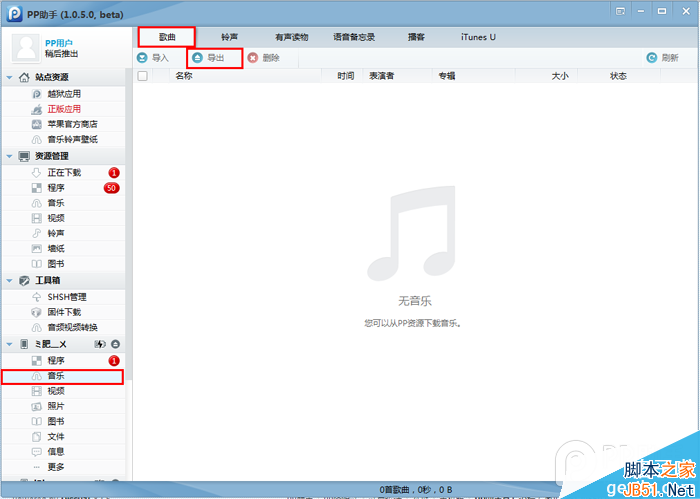Screen dimensions: 700x499
Task: Switch to the 铃声 (Ringtones) tab
Action: 229,37
